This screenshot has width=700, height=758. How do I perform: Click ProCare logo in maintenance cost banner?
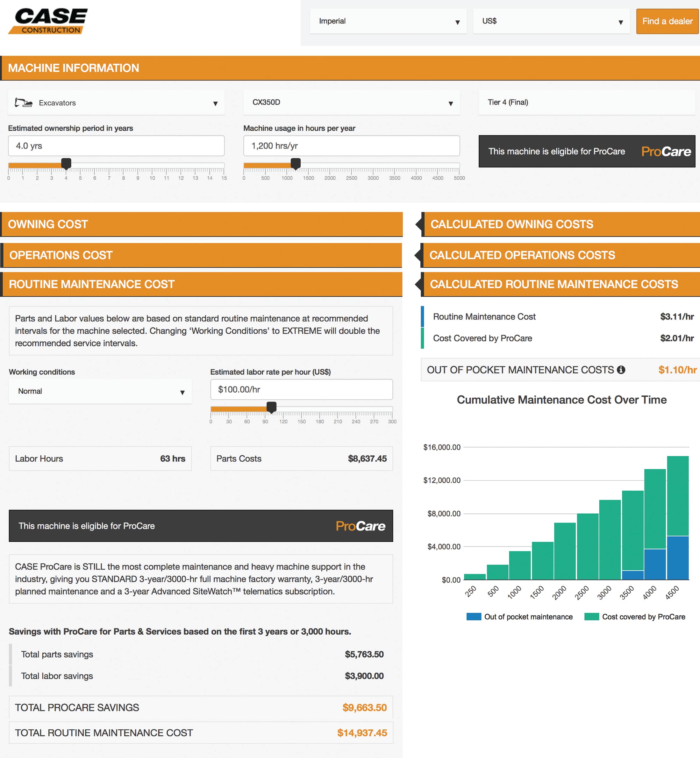360,526
